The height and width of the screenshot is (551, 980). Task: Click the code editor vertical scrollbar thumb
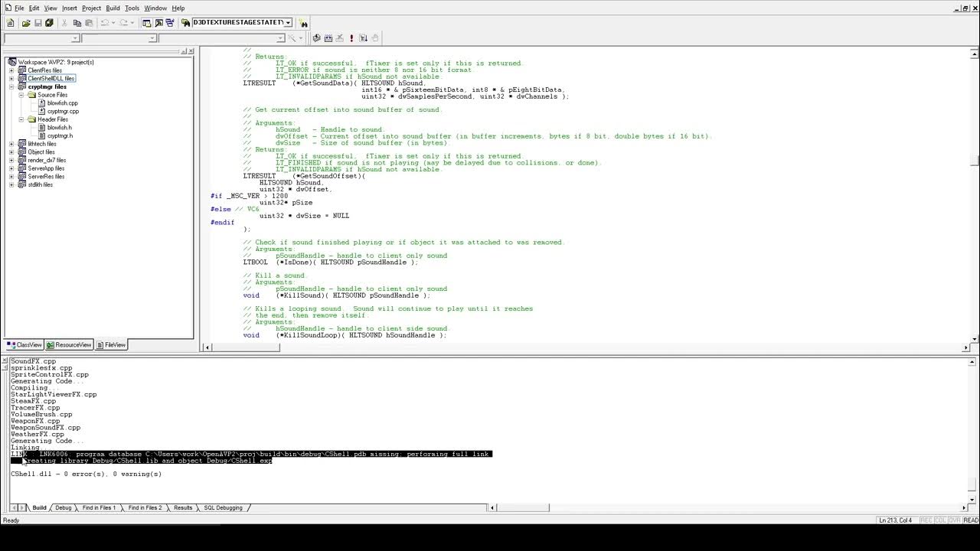click(x=975, y=159)
